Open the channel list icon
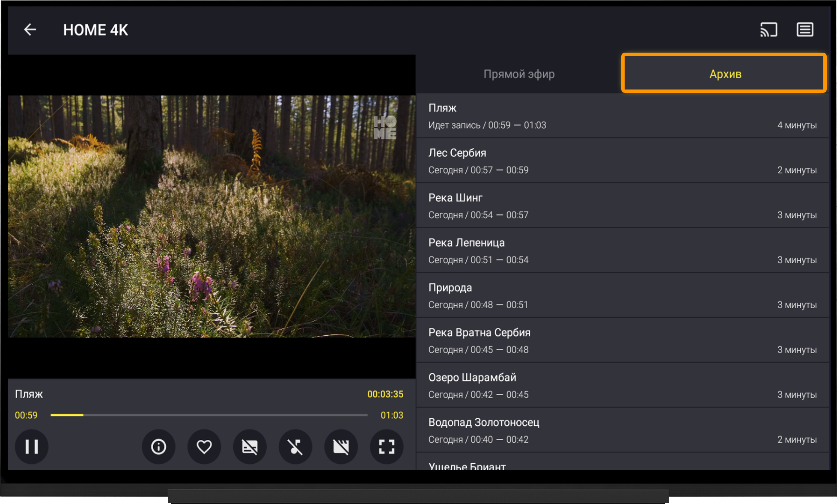837x504 pixels. 804,30
